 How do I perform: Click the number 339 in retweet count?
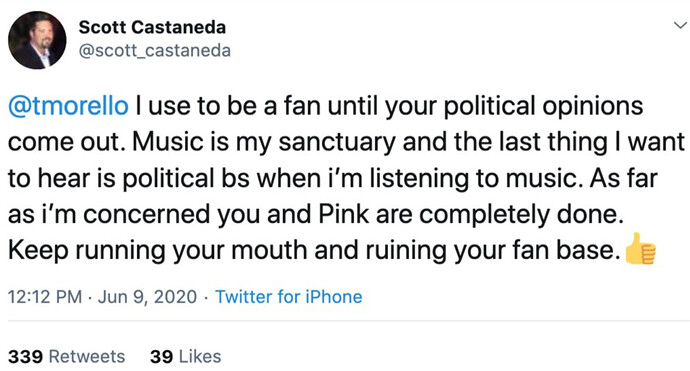point(25,356)
